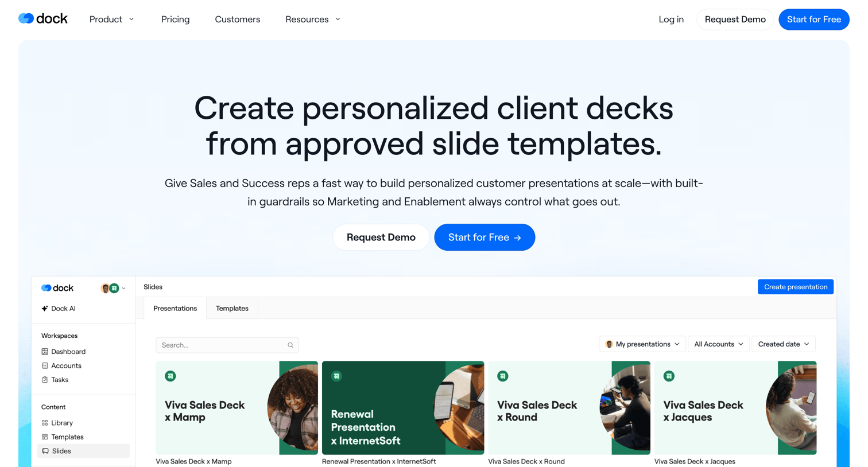Open the Product dropdown menu
The image size is (868, 467).
coord(112,20)
